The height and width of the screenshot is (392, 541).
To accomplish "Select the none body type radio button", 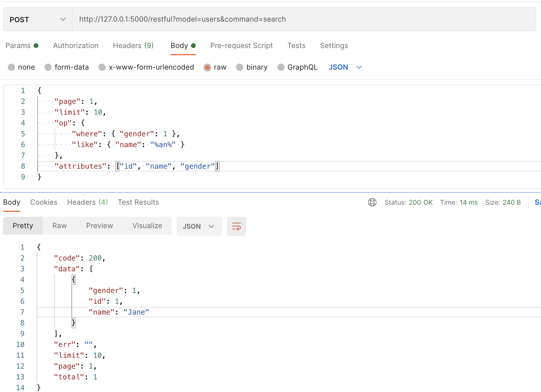I will coord(12,67).
